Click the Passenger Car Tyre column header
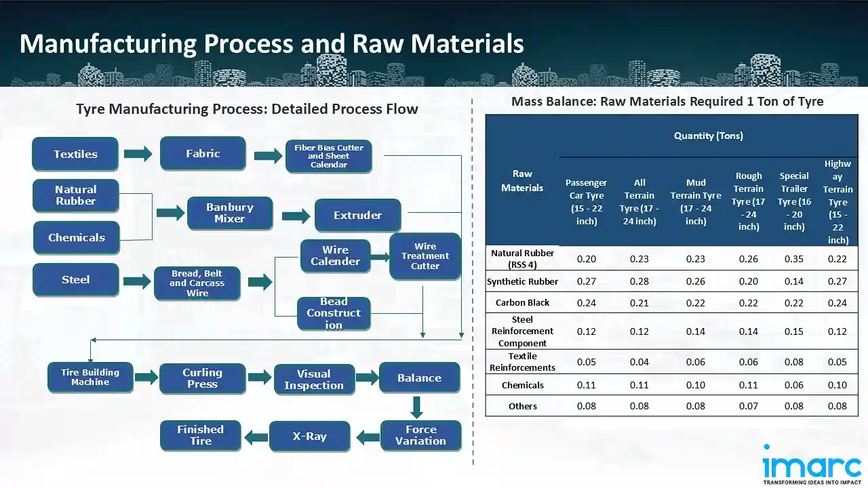This screenshot has width=868, height=488. (x=586, y=202)
